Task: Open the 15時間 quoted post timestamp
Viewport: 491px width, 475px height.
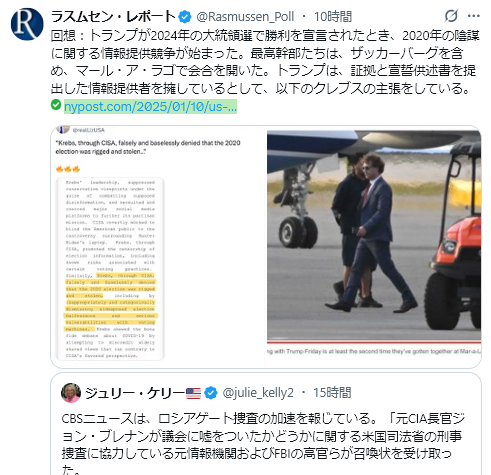Action: click(332, 393)
